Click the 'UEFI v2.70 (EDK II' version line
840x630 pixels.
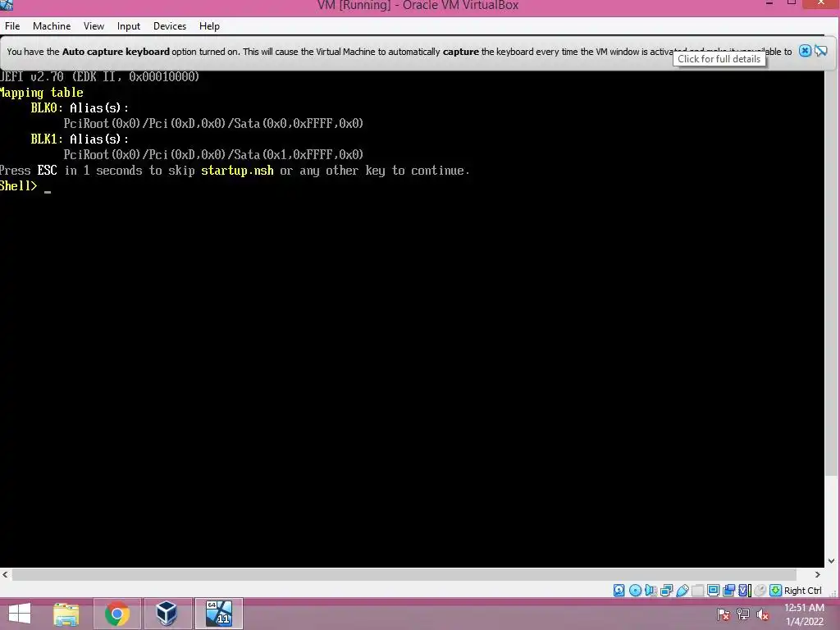click(99, 76)
